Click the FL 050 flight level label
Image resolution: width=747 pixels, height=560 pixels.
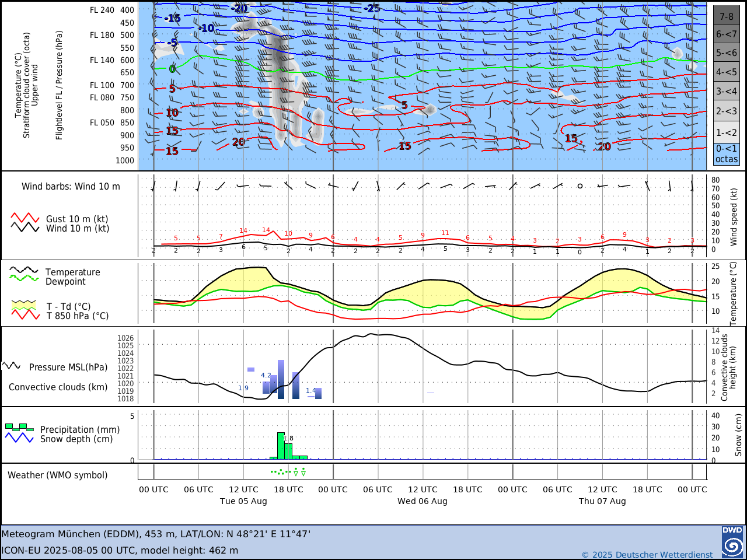point(102,123)
